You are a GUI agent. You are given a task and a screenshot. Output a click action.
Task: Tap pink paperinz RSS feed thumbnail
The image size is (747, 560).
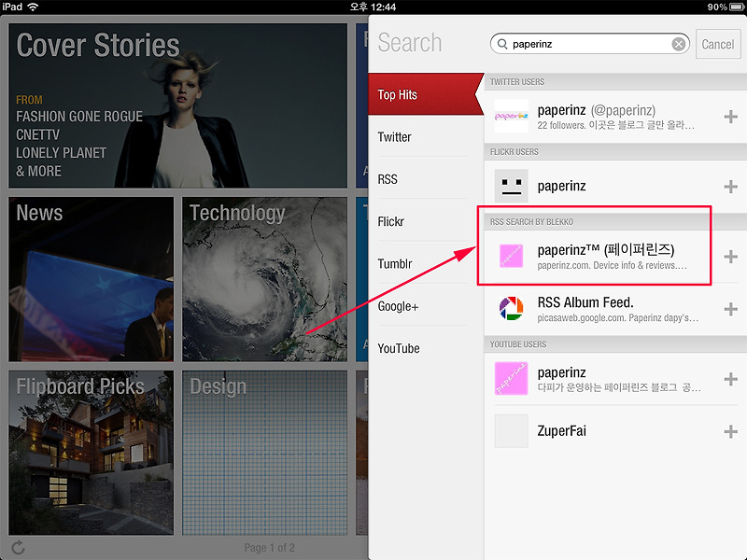(511, 256)
